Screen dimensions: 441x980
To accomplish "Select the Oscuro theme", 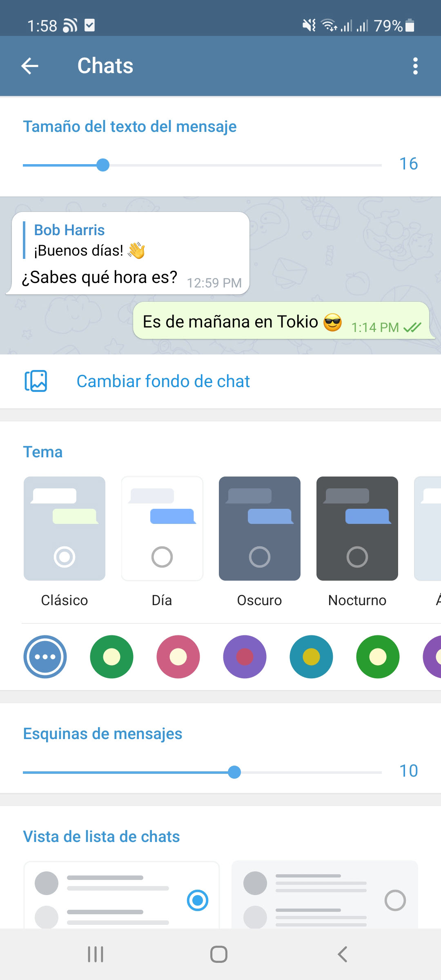I will [x=260, y=528].
